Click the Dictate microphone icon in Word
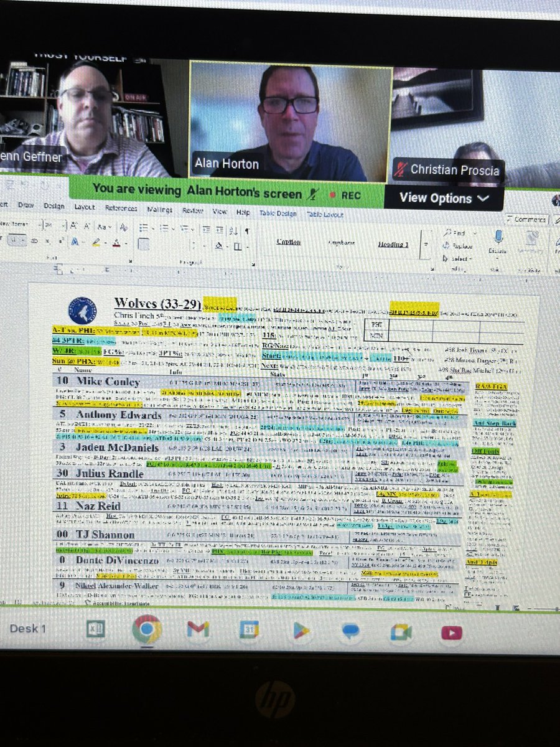 (x=498, y=236)
